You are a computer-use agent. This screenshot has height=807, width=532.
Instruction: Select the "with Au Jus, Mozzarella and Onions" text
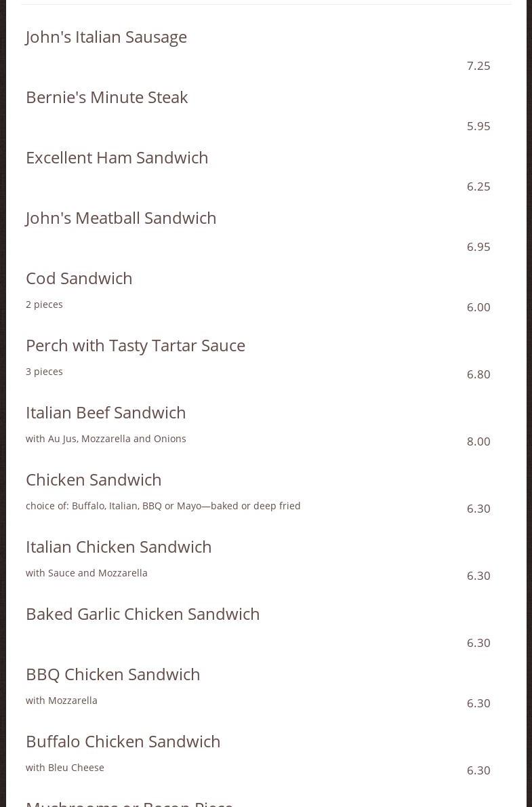pos(106,439)
